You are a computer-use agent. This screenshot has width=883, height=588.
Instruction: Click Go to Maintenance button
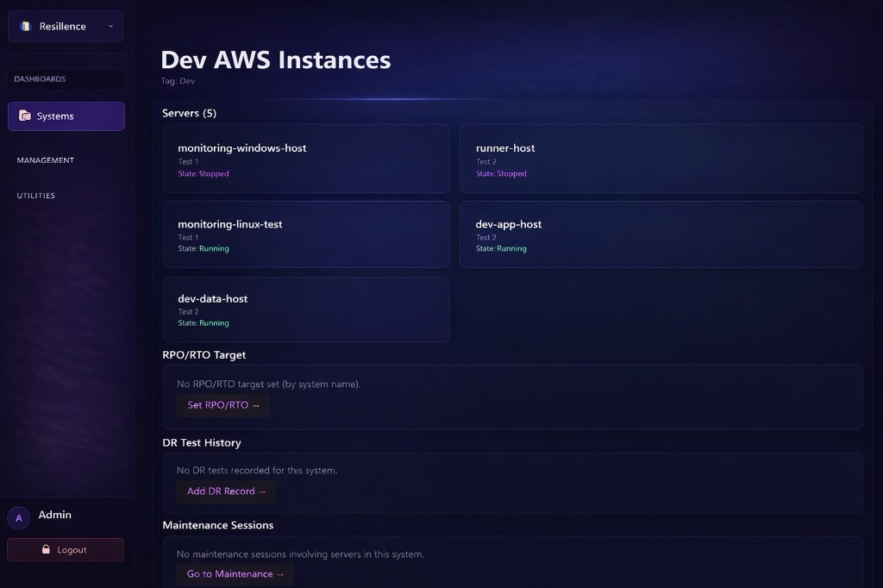click(x=235, y=574)
